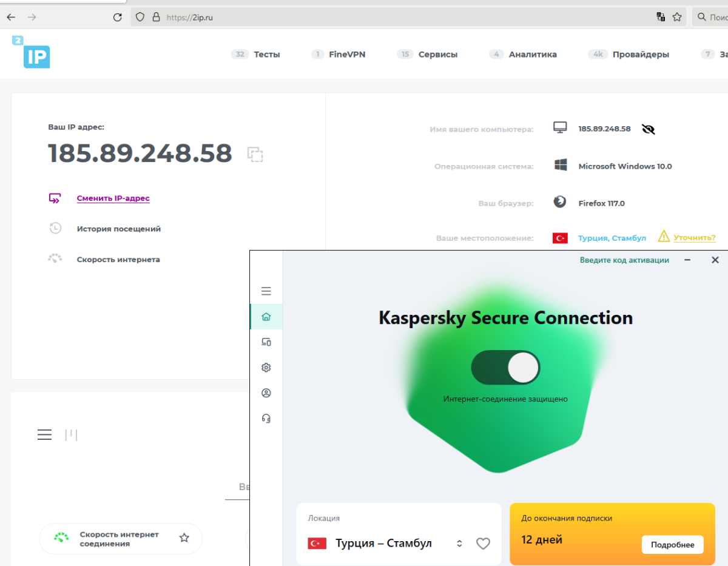
Task: Click the columns view icon beside list icon
Action: (72, 434)
